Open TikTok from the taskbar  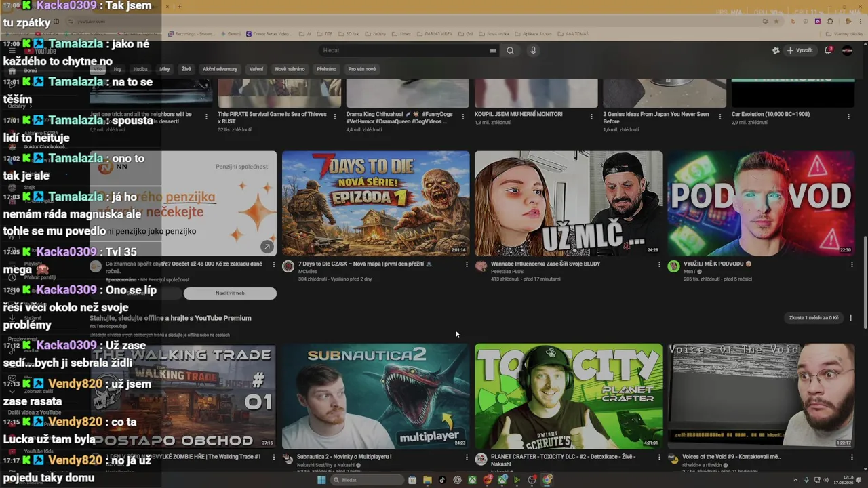click(442, 480)
